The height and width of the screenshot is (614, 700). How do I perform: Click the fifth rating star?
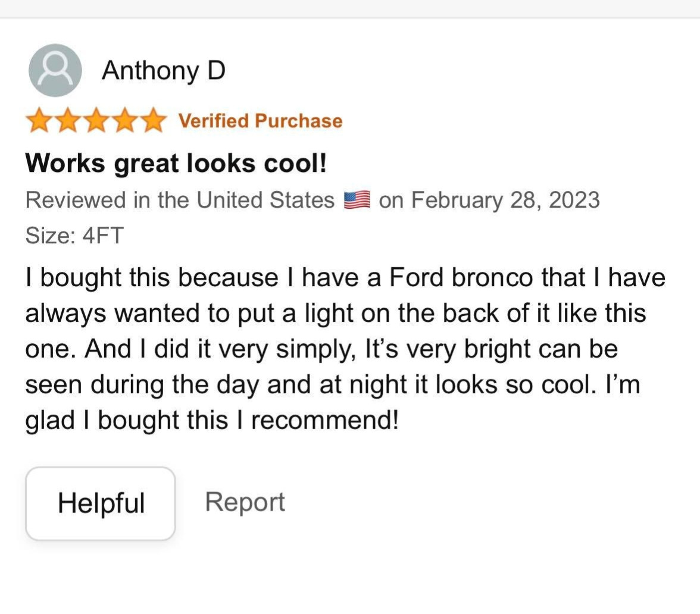point(153,121)
